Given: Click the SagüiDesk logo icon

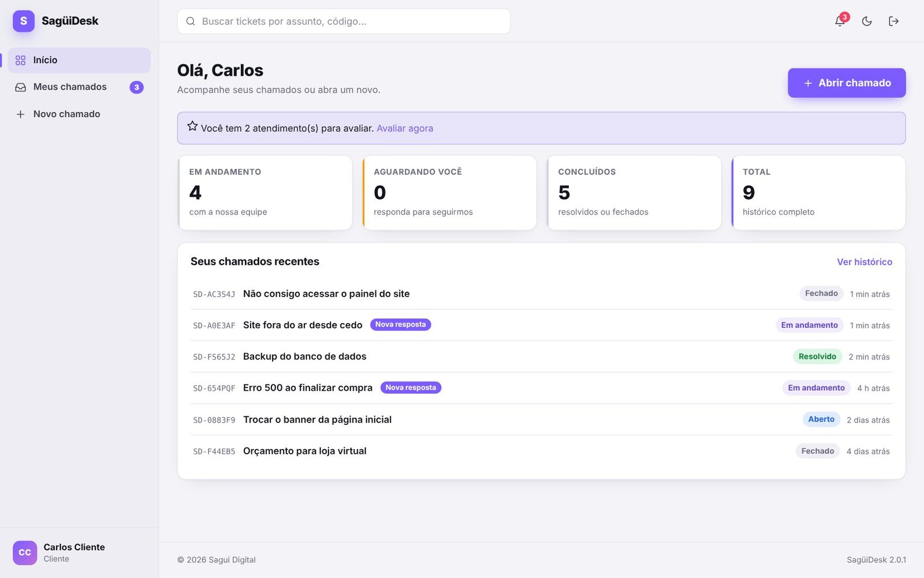Looking at the screenshot, I should coord(24,21).
